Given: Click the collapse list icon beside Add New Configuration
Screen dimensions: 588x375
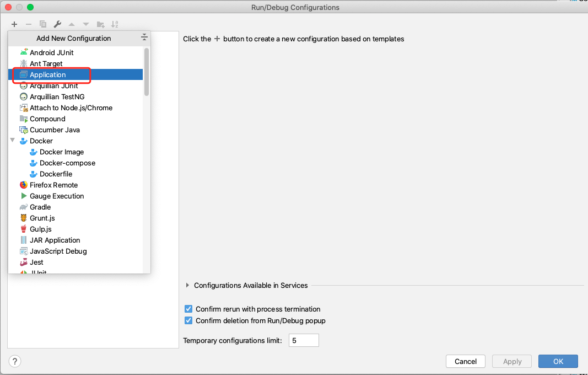Looking at the screenshot, I should [x=144, y=37].
